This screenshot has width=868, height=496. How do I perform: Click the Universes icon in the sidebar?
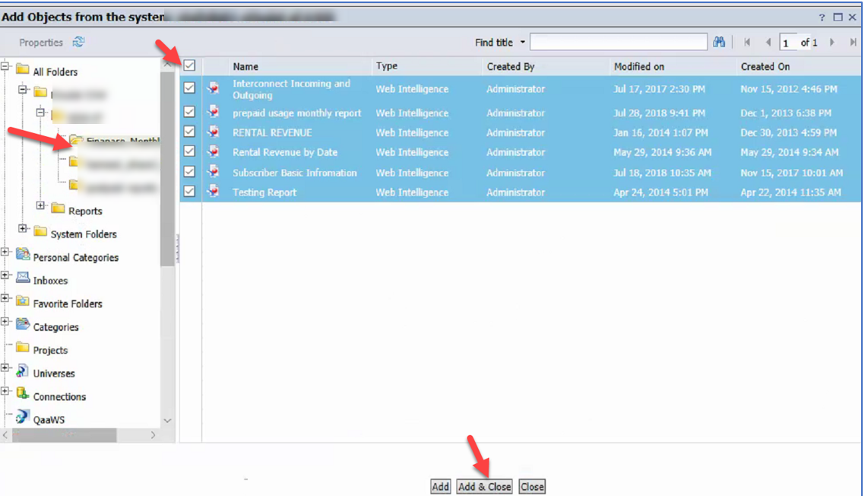pyautogui.click(x=23, y=373)
